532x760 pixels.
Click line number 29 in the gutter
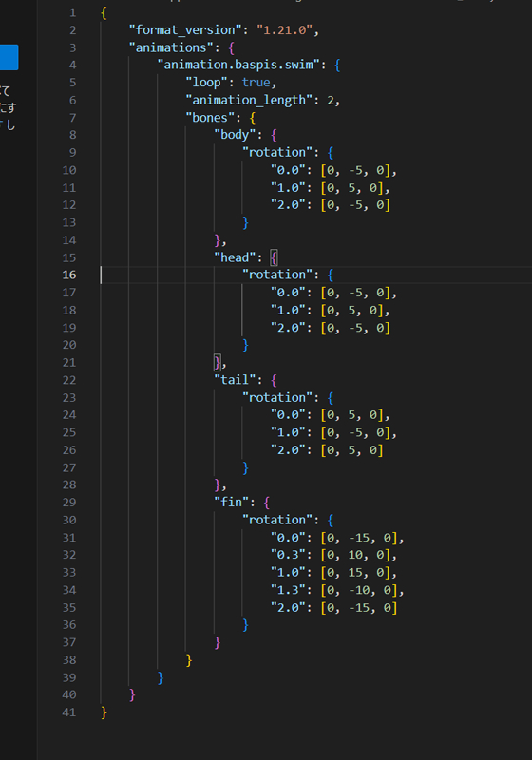tap(68, 503)
